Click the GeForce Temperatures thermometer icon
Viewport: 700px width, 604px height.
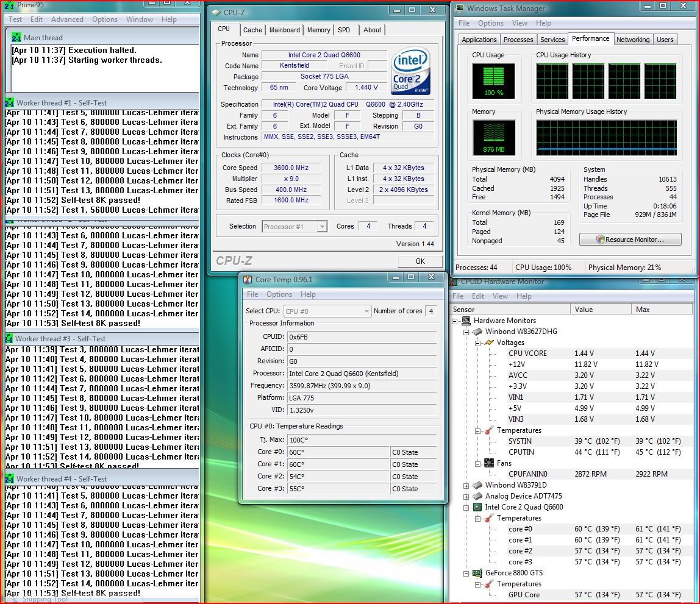[x=489, y=584]
